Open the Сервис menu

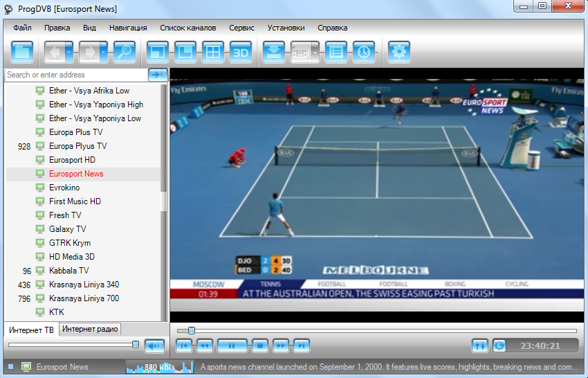click(x=242, y=28)
